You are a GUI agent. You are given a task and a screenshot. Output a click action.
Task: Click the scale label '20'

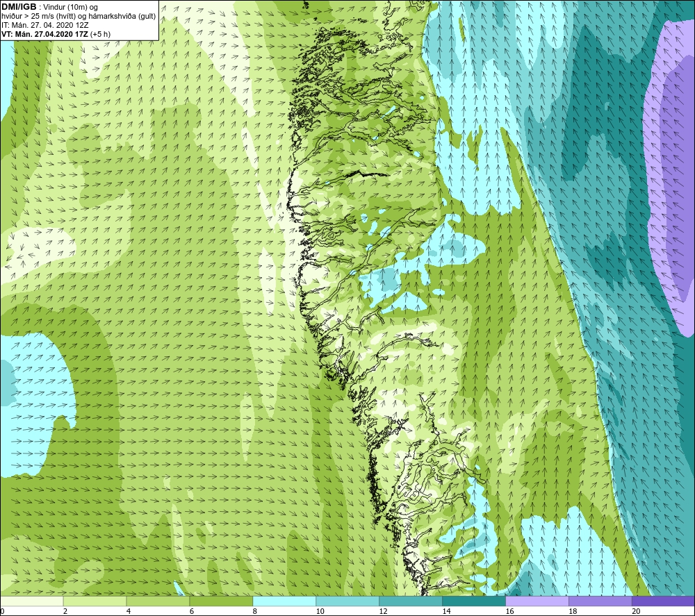pos(636,612)
